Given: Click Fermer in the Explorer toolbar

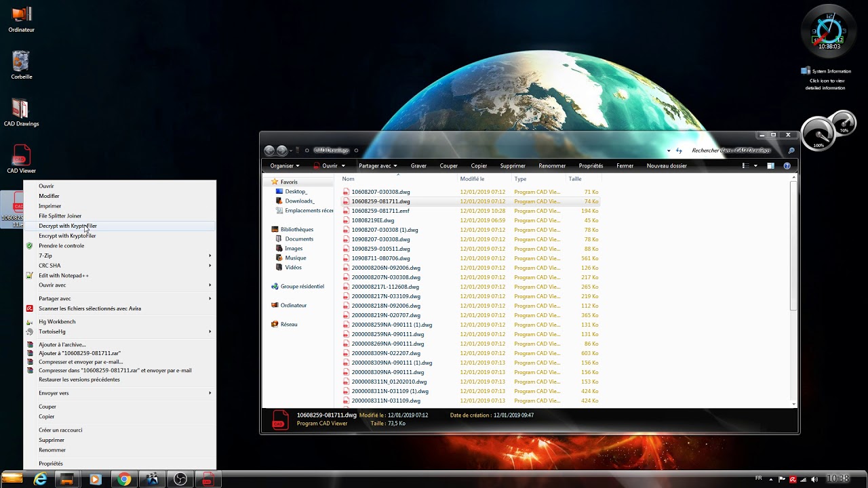Looking at the screenshot, I should pyautogui.click(x=625, y=165).
